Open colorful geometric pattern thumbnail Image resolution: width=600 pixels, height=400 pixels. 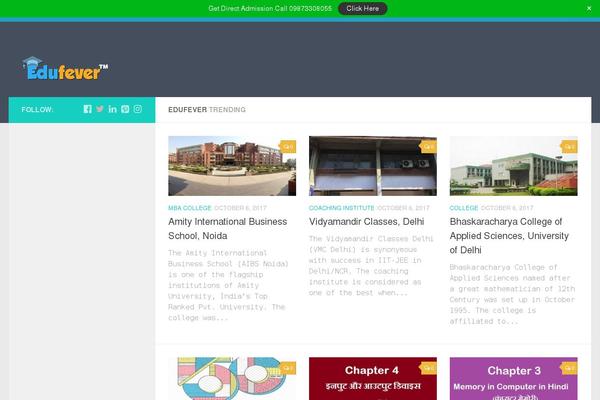point(232,379)
